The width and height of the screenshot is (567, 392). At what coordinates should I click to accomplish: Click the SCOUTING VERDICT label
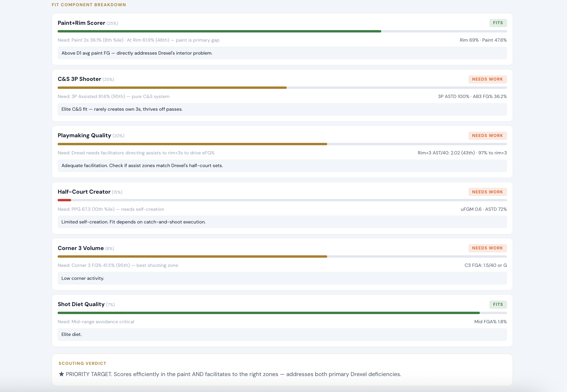coord(82,363)
